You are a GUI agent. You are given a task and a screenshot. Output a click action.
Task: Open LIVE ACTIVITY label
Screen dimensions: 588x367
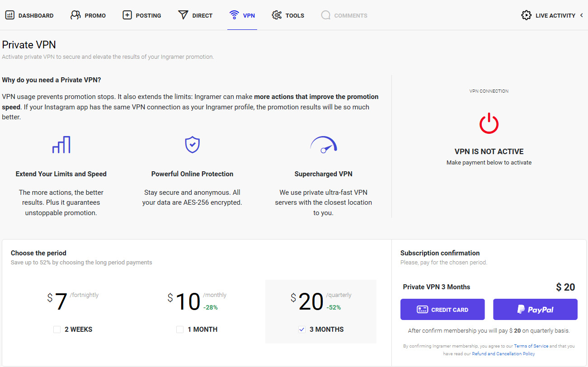pyautogui.click(x=555, y=15)
